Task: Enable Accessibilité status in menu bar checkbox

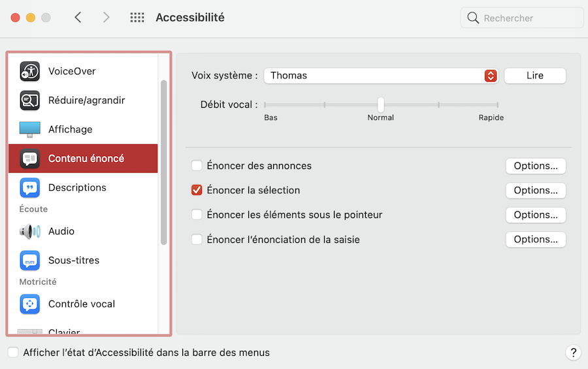Action: click(x=13, y=353)
